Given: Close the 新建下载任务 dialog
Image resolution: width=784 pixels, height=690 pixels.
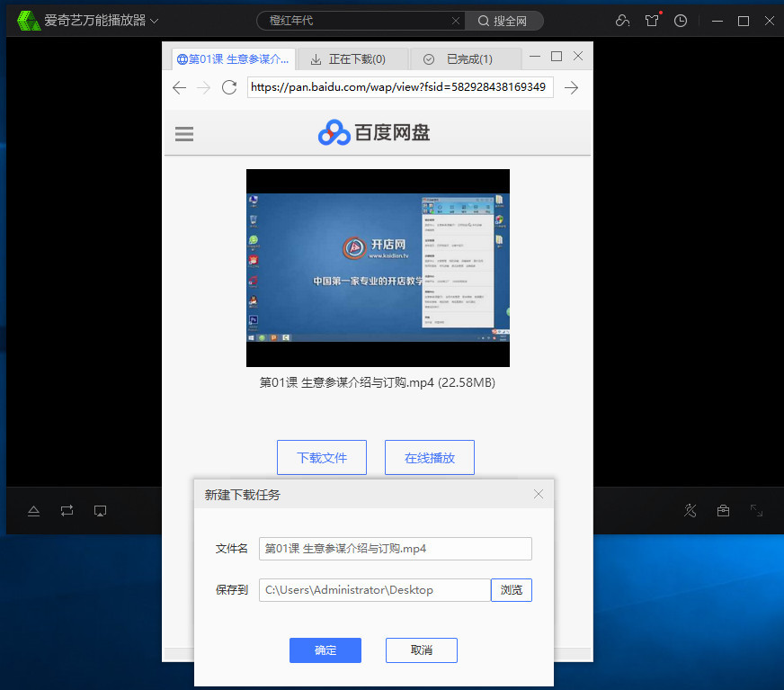Looking at the screenshot, I should pyautogui.click(x=538, y=495).
